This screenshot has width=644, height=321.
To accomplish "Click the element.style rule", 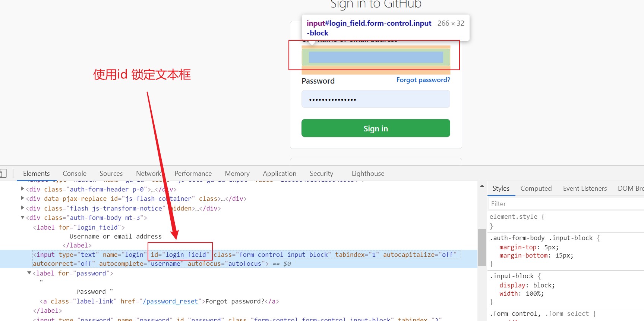I will [517, 216].
